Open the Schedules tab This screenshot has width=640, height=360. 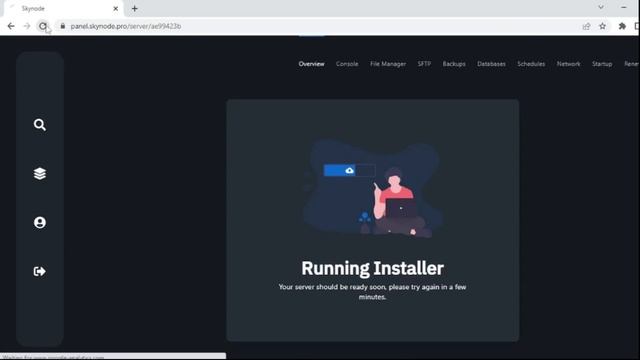tap(531, 64)
